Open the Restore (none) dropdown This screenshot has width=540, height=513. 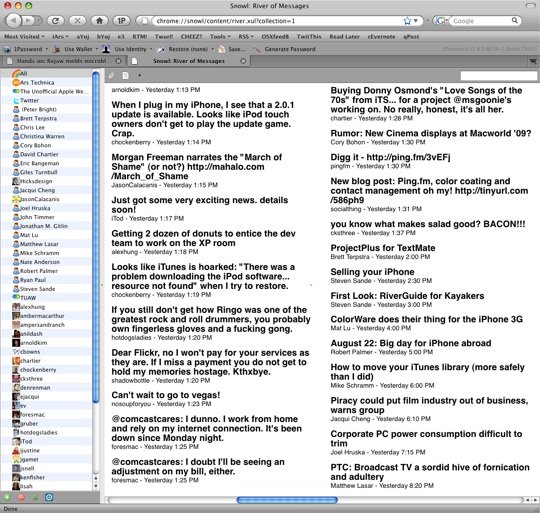(x=186, y=49)
